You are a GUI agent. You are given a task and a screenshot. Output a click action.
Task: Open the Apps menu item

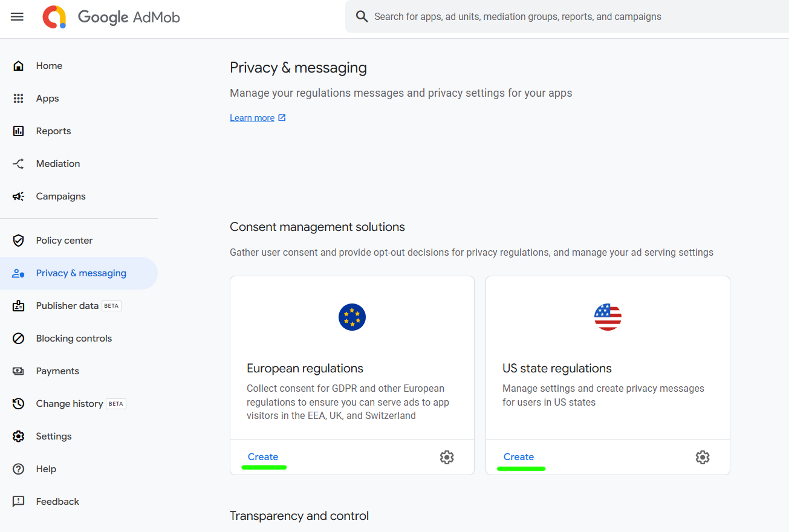point(47,99)
